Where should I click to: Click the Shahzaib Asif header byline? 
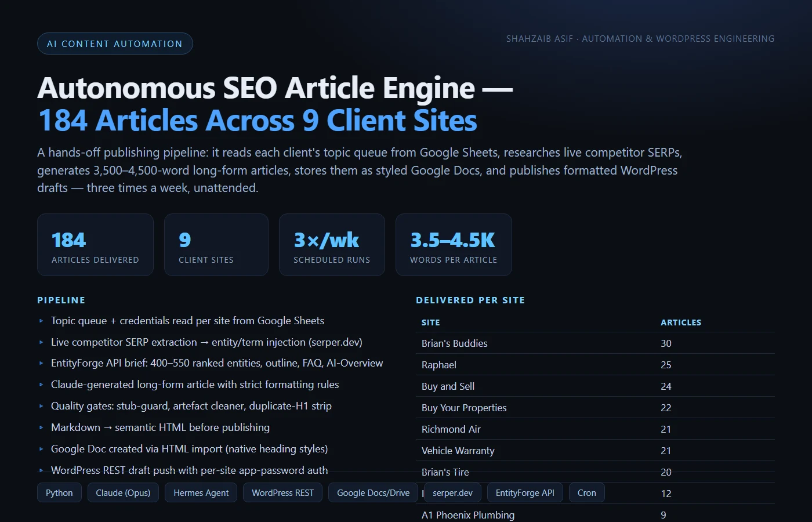640,39
